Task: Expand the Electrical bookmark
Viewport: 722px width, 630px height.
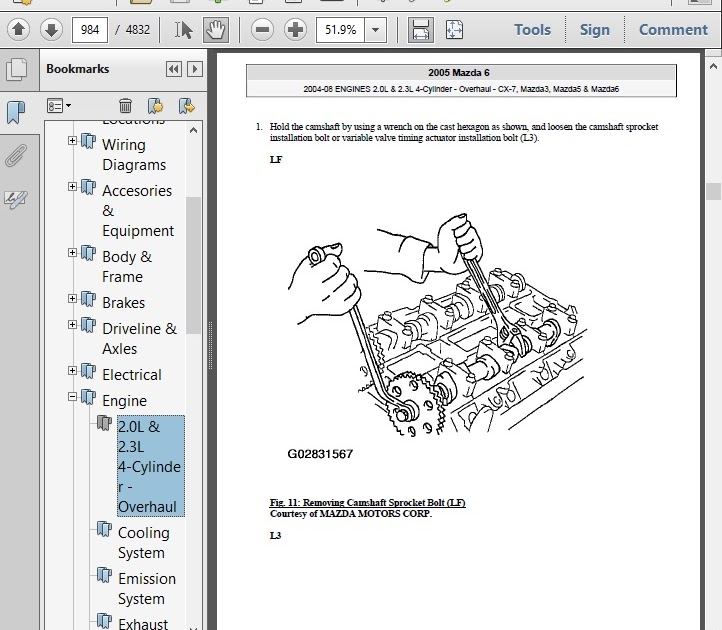Action: (x=72, y=371)
